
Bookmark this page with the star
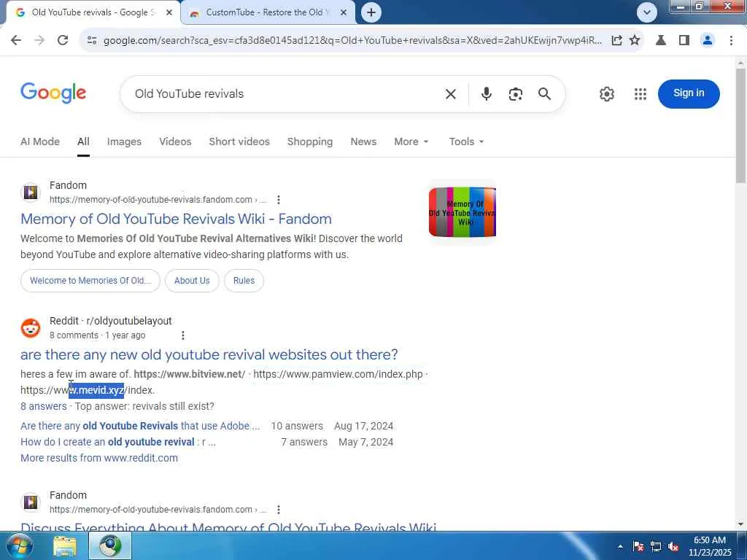tap(635, 41)
